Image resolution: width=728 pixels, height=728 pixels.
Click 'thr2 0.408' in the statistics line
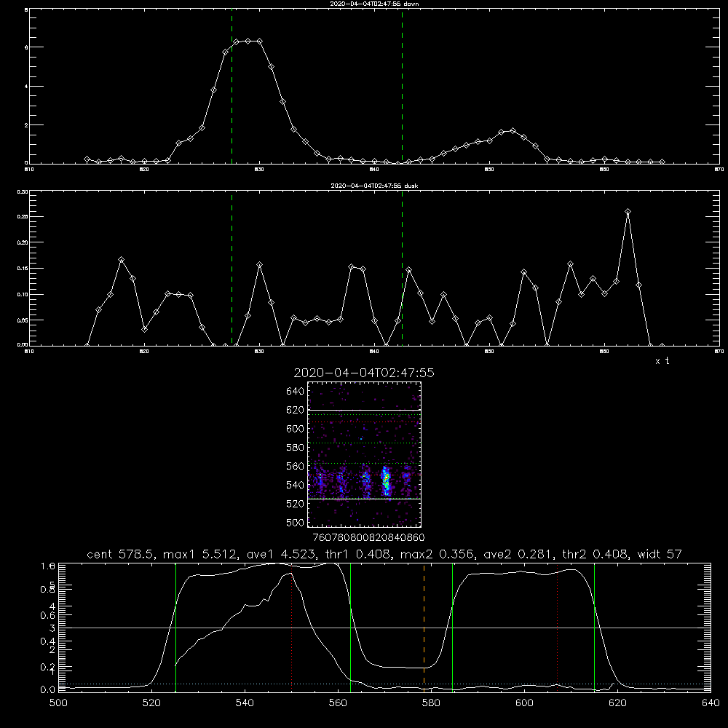click(x=596, y=554)
